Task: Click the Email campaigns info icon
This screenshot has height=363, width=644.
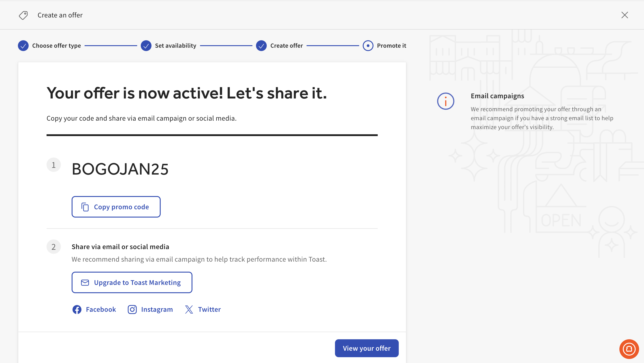Action: pyautogui.click(x=446, y=101)
